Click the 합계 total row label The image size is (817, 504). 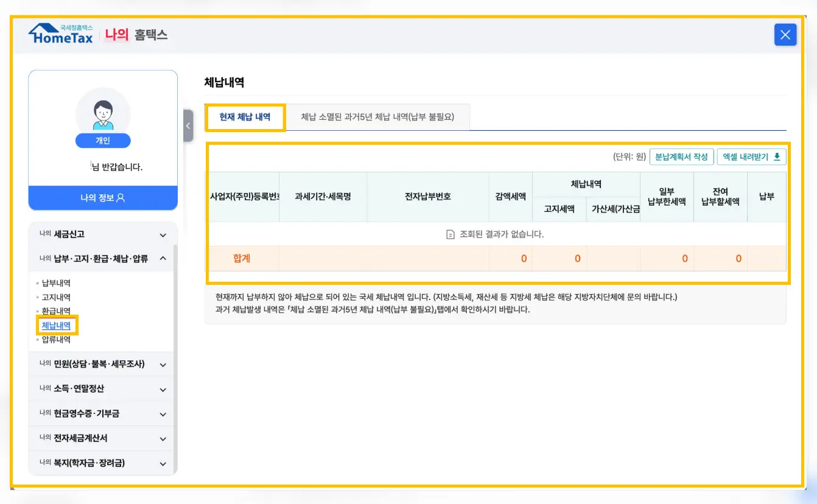(x=242, y=259)
